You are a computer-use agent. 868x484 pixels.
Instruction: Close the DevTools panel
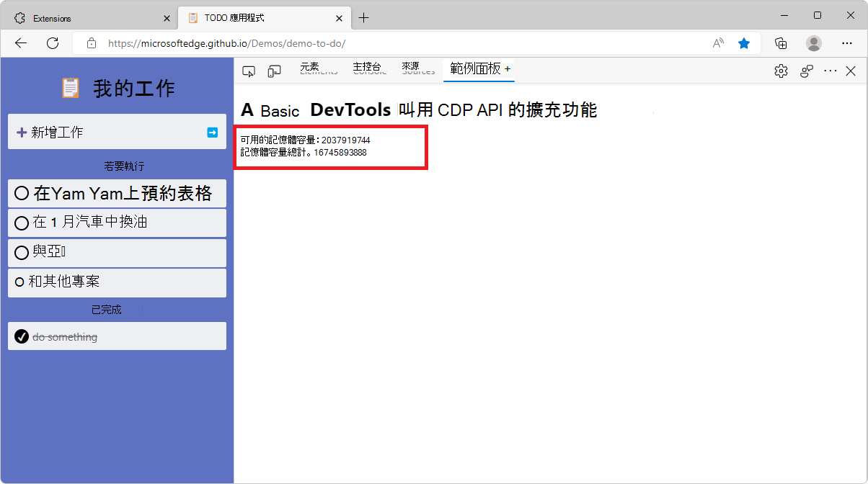tap(851, 71)
